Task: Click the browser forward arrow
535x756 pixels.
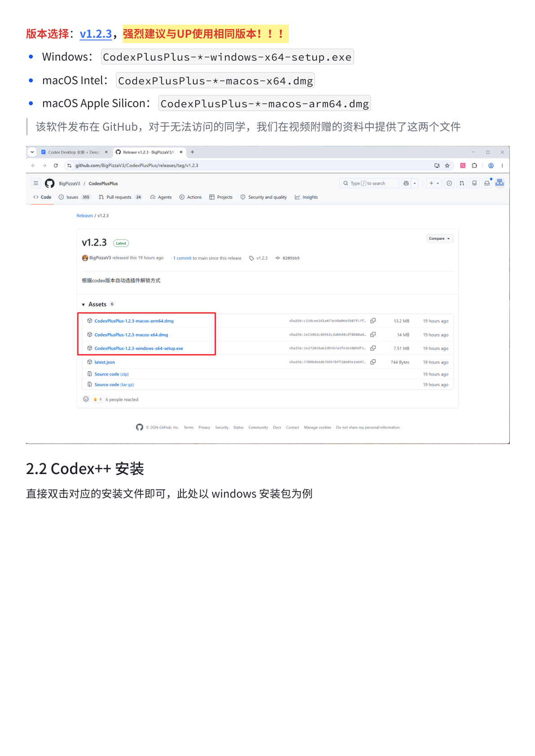Action: pos(44,166)
